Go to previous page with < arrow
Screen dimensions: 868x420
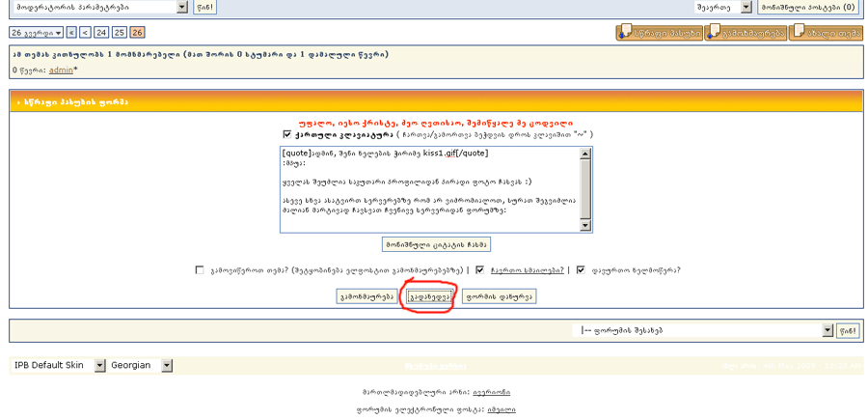[85, 33]
